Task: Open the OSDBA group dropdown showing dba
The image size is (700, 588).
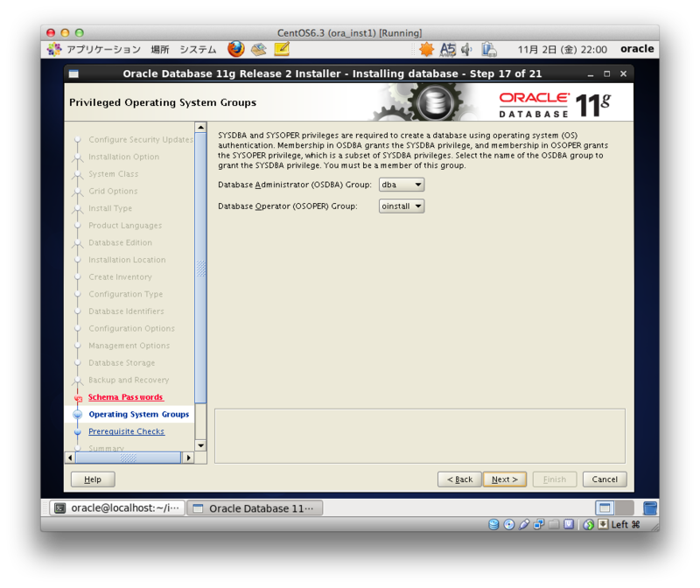Action: coord(402,185)
